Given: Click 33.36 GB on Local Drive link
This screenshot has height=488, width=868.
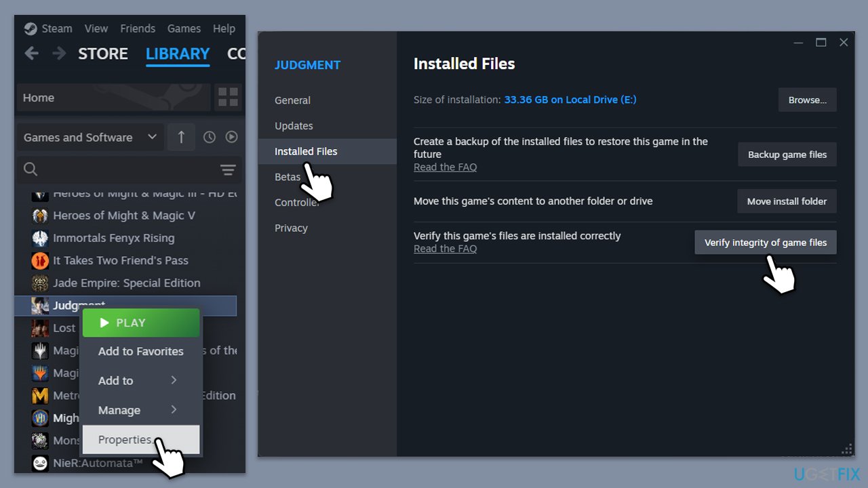Looking at the screenshot, I should coord(570,100).
